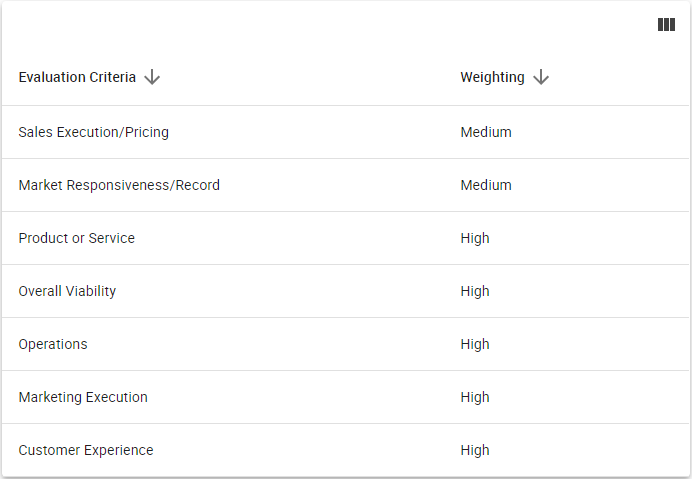
Task: Select the Market Responsiveness/Record row
Action: point(346,185)
